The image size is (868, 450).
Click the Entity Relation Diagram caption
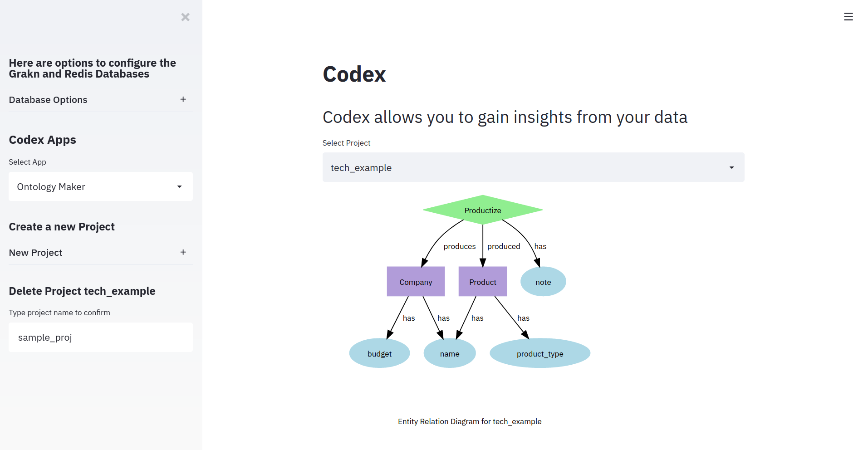click(x=469, y=421)
